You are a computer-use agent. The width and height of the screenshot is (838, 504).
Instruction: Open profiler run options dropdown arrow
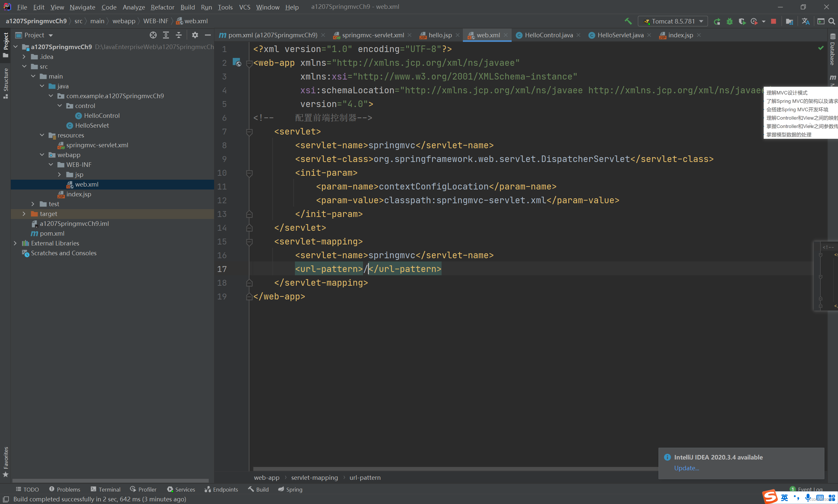pyautogui.click(x=764, y=21)
